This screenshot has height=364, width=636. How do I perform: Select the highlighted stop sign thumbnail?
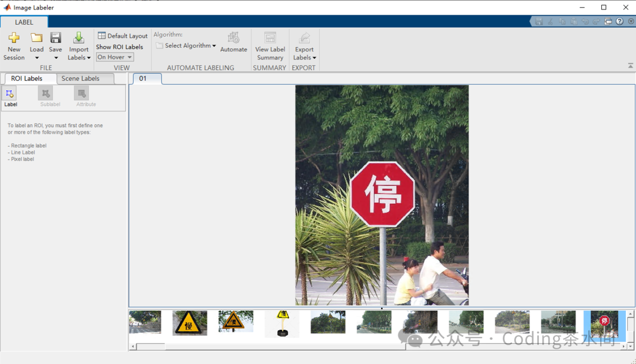coord(604,326)
